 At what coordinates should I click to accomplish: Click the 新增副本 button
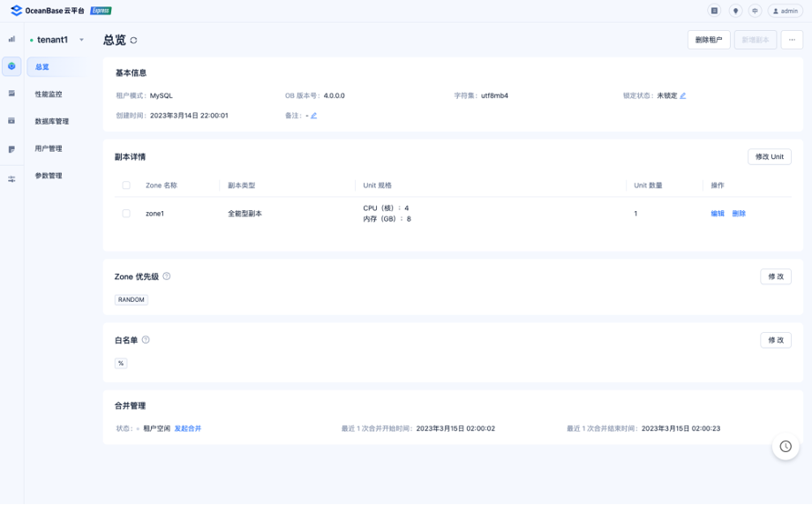click(756, 40)
